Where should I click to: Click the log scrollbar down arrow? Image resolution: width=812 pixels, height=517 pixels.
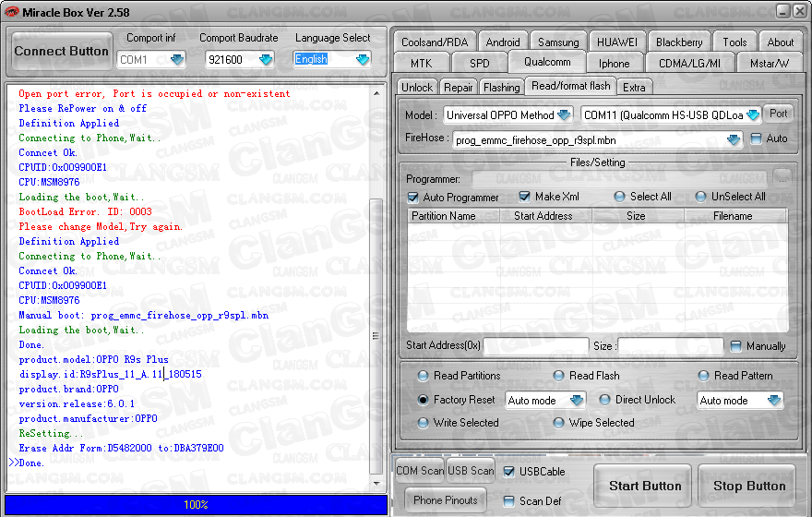coord(376,483)
